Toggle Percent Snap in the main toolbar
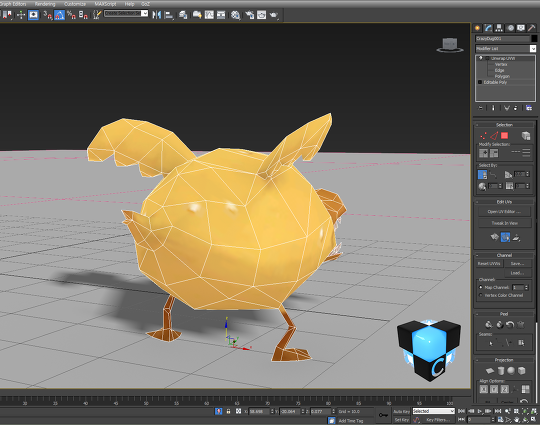Screen dimensions: 540x425 pyautogui.click(x=71, y=15)
